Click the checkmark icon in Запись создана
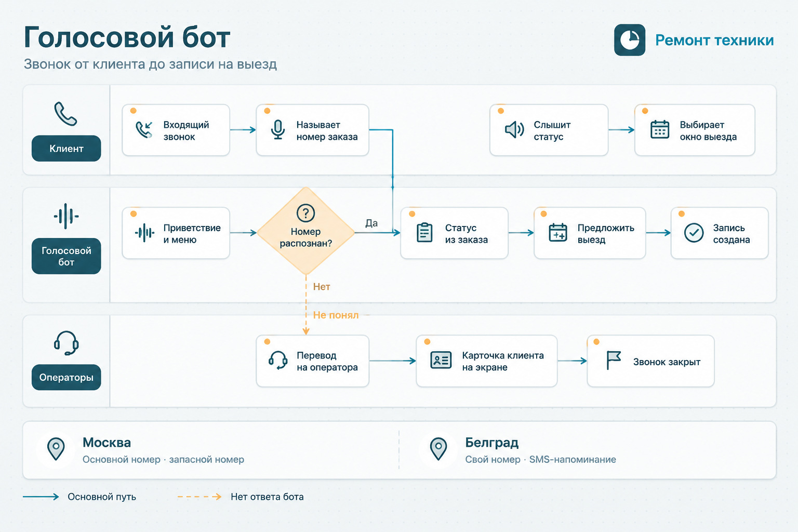 tap(694, 233)
